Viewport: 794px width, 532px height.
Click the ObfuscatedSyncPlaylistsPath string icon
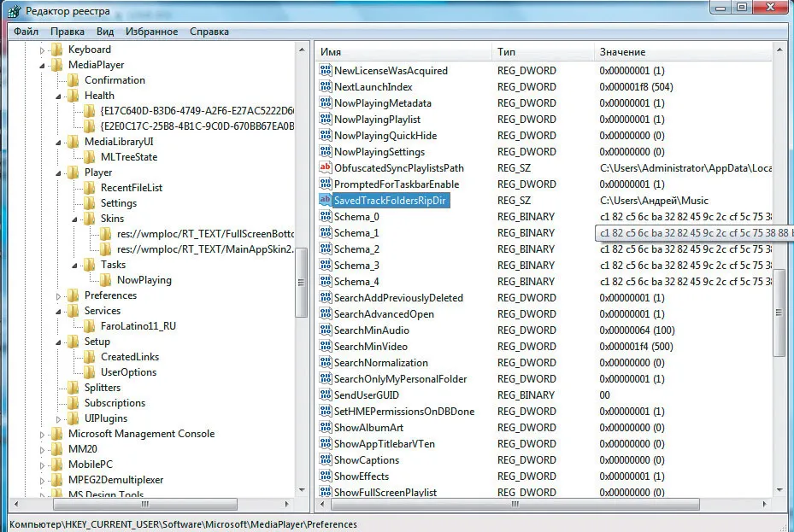click(325, 168)
